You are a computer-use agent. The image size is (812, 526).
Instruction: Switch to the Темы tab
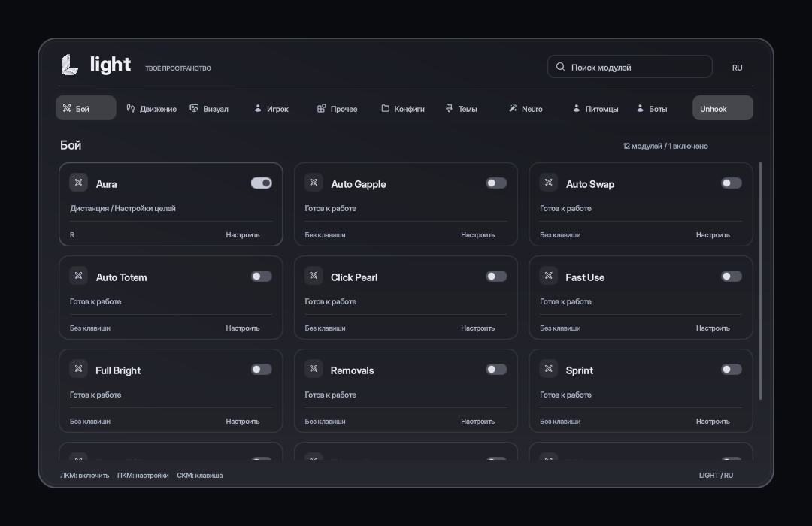click(x=462, y=109)
